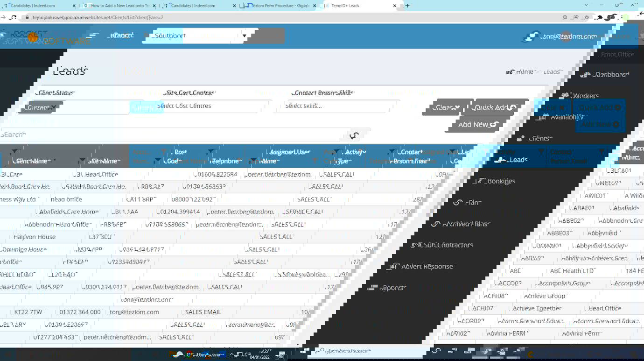644x361 pixels.
Task: Expand the Southport branch dropdown
Action: point(244,36)
